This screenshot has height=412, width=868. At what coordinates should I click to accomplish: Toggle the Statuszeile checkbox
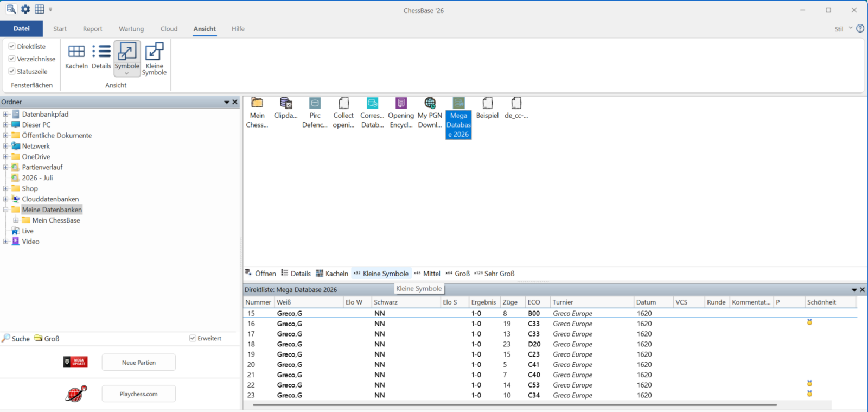12,71
